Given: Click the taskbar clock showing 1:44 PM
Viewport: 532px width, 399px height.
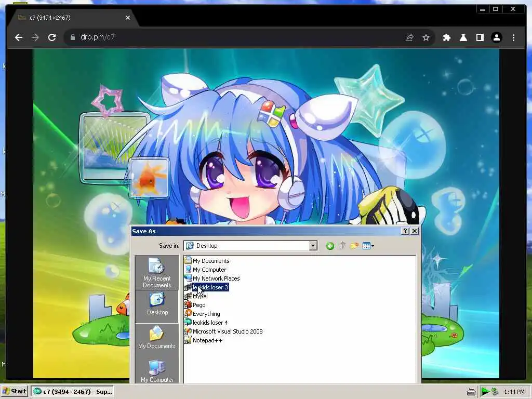Looking at the screenshot, I should 514,392.
